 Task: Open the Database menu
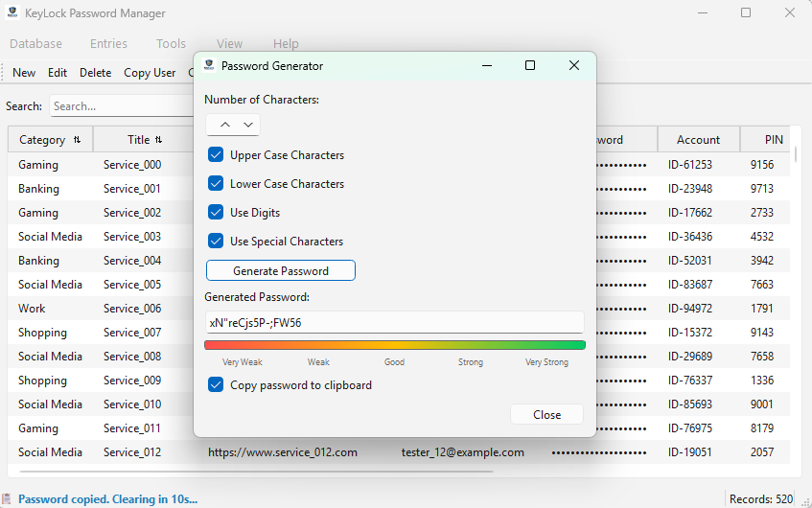[35, 43]
